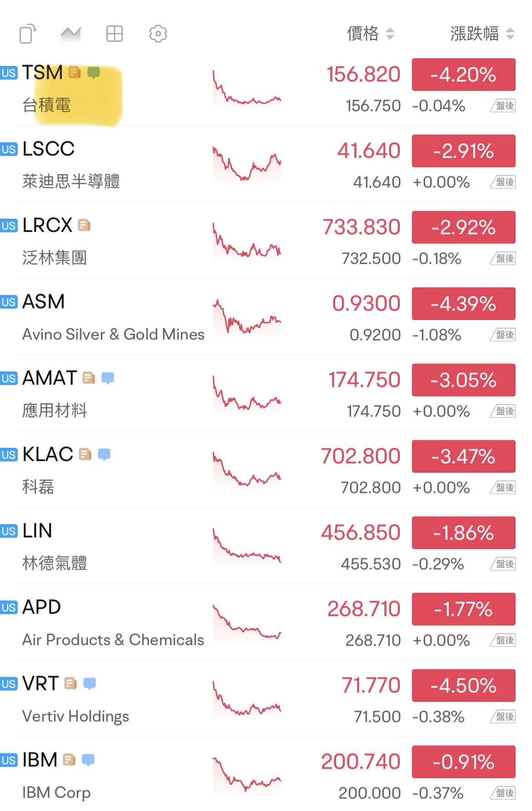Tap the copy/rotate screen icon in toolbar

tap(28, 34)
